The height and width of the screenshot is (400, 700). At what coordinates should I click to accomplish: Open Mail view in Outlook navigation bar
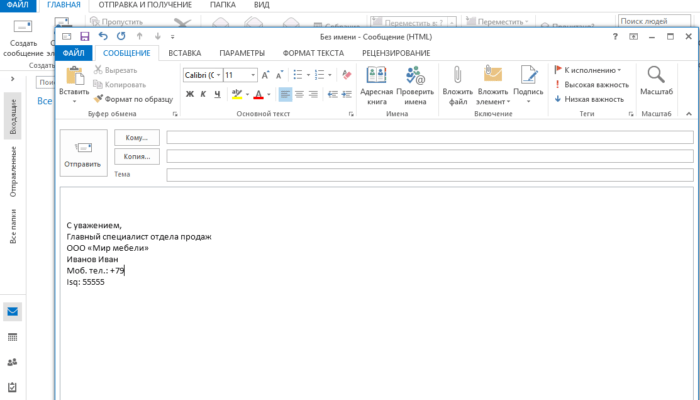[x=12, y=312]
